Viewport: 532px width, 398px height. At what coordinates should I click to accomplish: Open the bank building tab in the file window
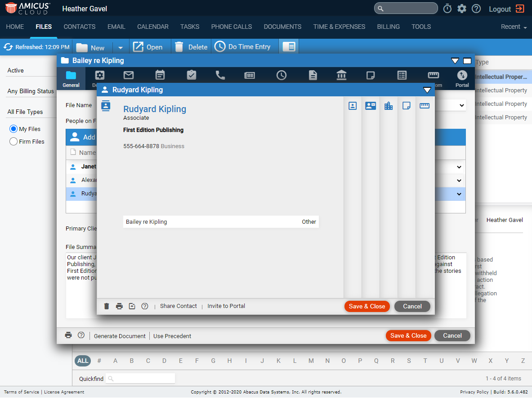341,75
